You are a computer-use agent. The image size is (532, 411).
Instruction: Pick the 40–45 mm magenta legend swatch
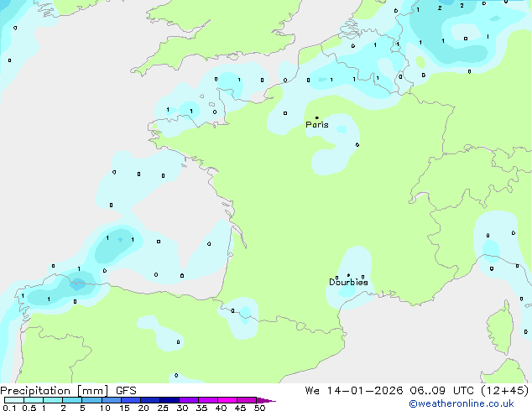[x=227, y=400]
